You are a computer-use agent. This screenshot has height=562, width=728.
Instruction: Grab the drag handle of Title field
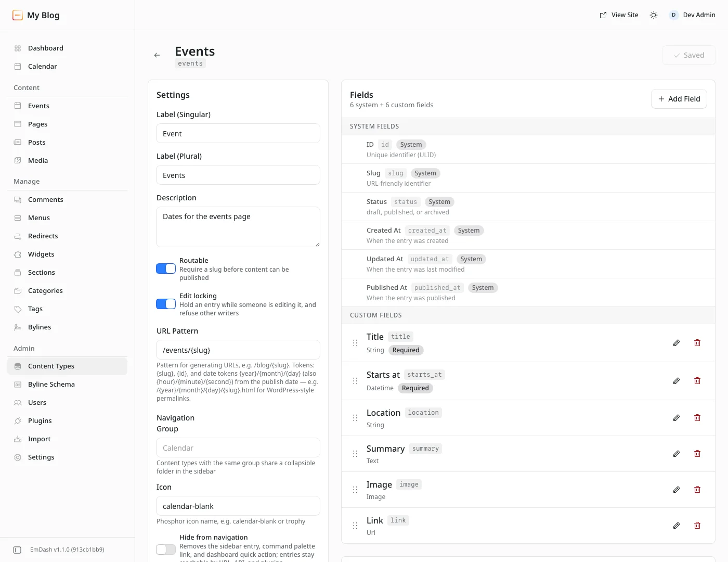[x=355, y=343]
